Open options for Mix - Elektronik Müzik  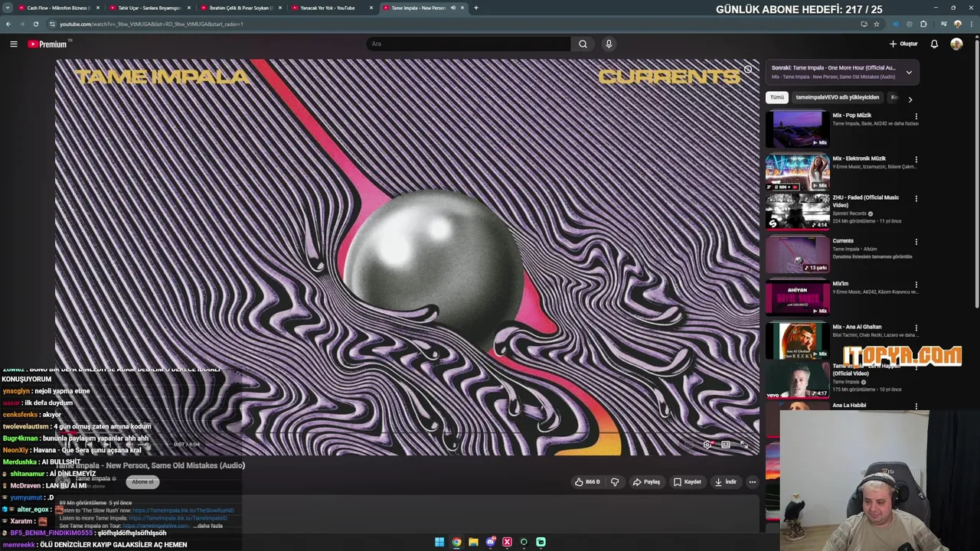tap(916, 160)
